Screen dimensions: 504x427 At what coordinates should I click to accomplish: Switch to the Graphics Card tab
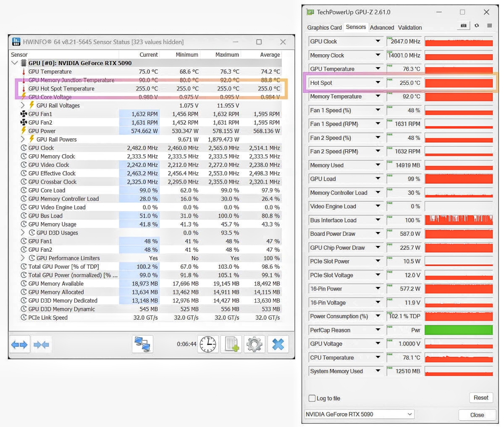(x=324, y=28)
